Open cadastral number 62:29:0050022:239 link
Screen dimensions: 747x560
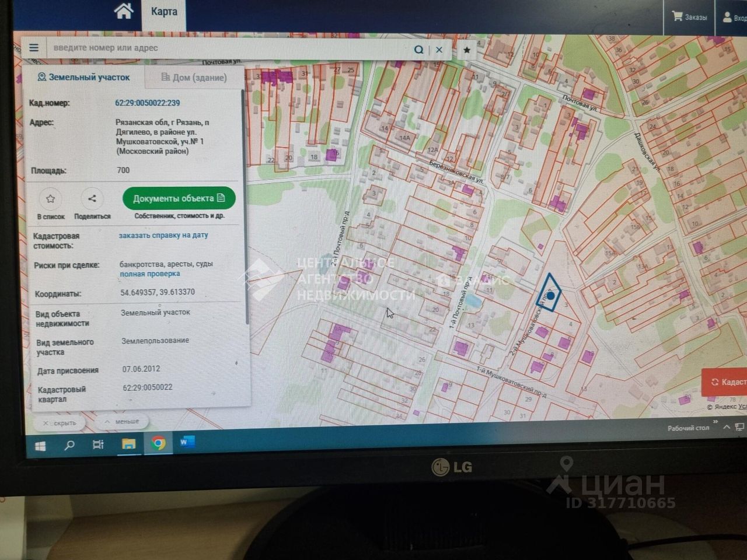[148, 103]
